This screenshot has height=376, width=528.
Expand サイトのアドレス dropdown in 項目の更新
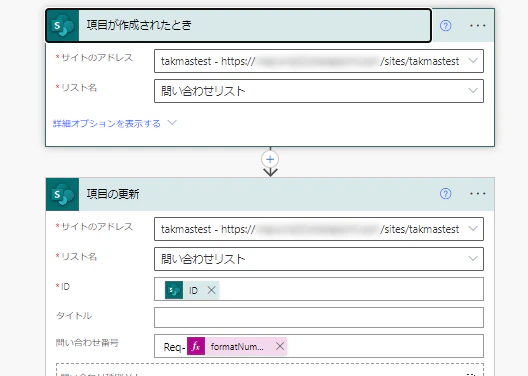point(473,229)
